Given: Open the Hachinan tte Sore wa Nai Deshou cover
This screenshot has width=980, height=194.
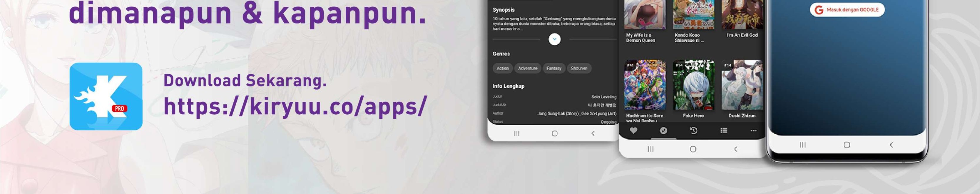Looking at the screenshot, I should [x=645, y=85].
